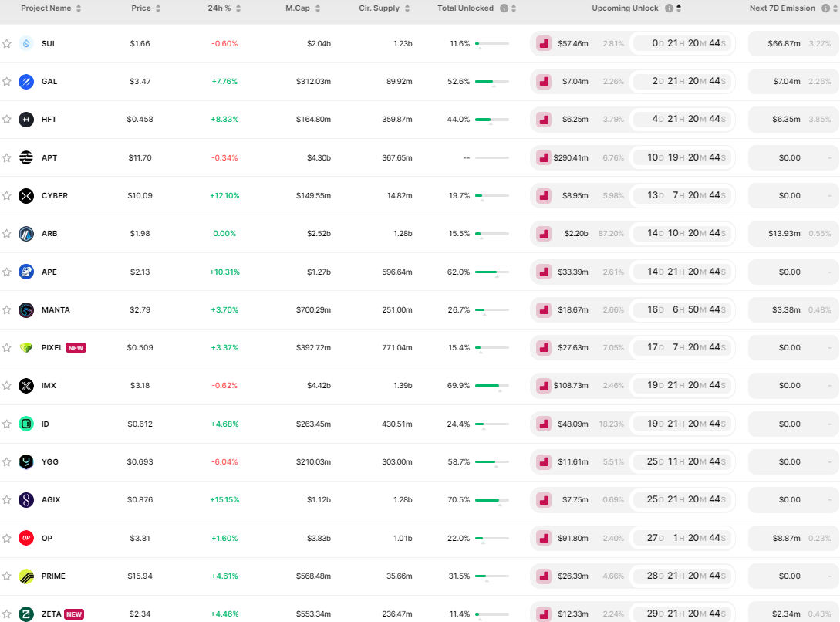The image size is (840, 622).
Task: Favorite SUI with the star toggle
Action: point(7,44)
